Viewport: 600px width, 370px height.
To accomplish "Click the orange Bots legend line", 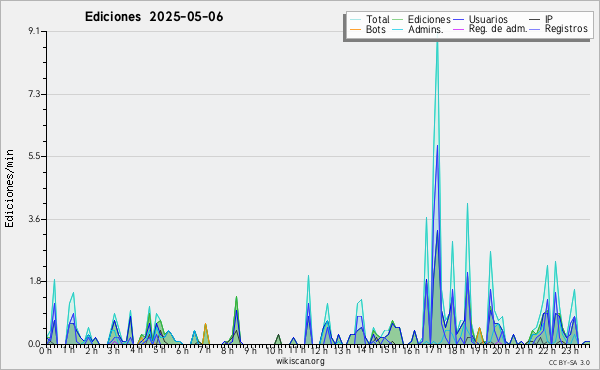I will pyautogui.click(x=355, y=29).
